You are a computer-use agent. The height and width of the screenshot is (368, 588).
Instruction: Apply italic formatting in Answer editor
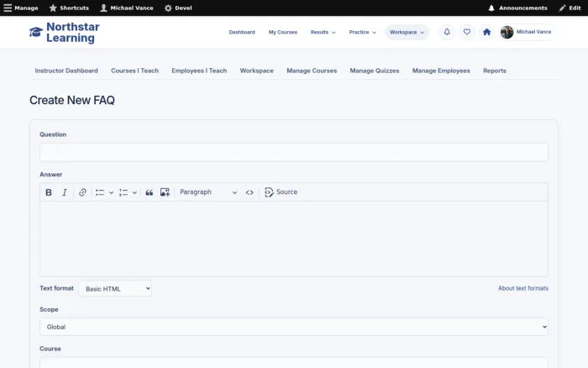tap(65, 192)
